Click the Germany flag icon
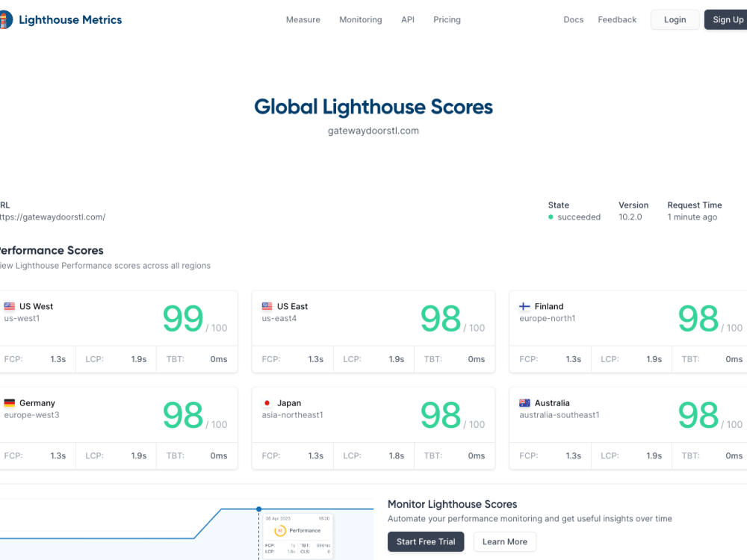This screenshot has width=747, height=560. coord(10,403)
